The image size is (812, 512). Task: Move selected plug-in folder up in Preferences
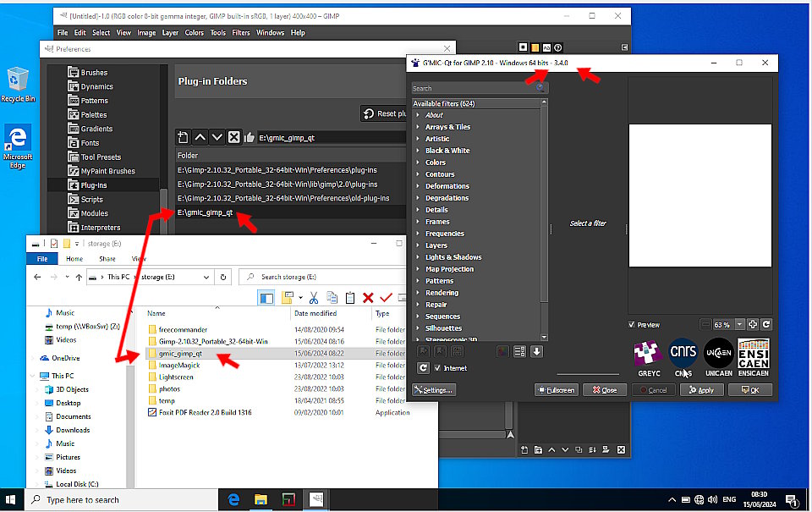click(200, 137)
